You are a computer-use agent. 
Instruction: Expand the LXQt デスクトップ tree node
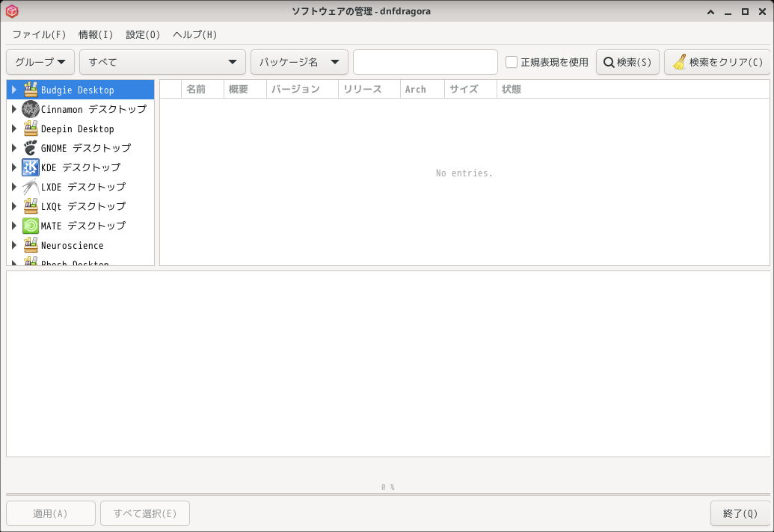tap(14, 206)
